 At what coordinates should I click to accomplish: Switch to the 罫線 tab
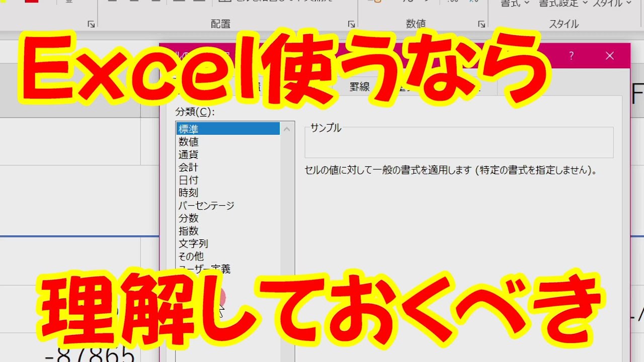[x=360, y=86]
